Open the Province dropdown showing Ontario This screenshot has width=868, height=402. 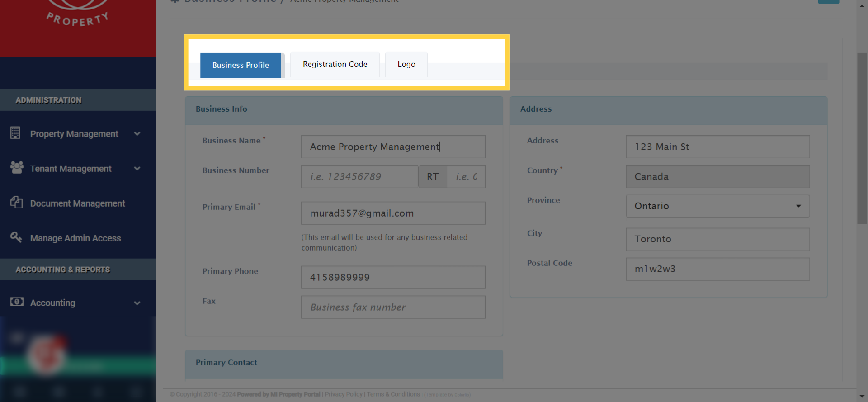[717, 206]
